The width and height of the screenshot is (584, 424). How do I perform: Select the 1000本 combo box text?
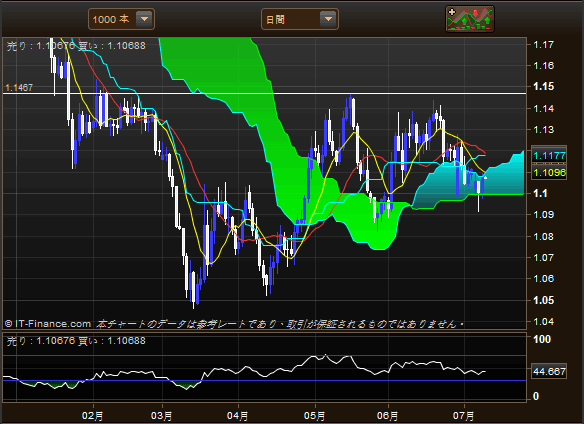coord(111,19)
